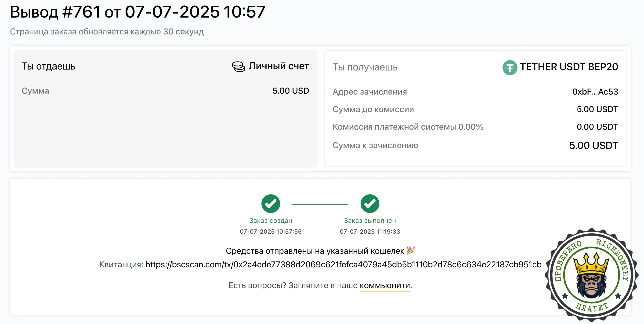The height and width of the screenshot is (324, 644).
Task: Click the green progress line between steps
Action: tap(319, 204)
